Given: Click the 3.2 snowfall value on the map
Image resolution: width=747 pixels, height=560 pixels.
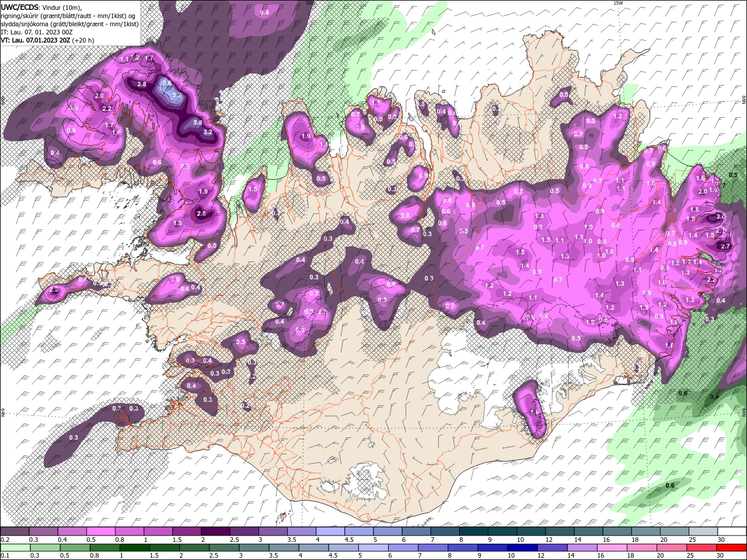Looking at the screenshot, I should tap(208, 132).
